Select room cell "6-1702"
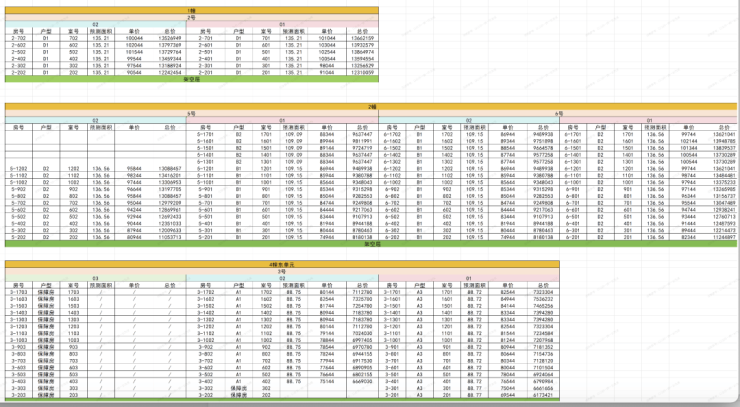Viewport: 740px width, 407px height. (392, 134)
